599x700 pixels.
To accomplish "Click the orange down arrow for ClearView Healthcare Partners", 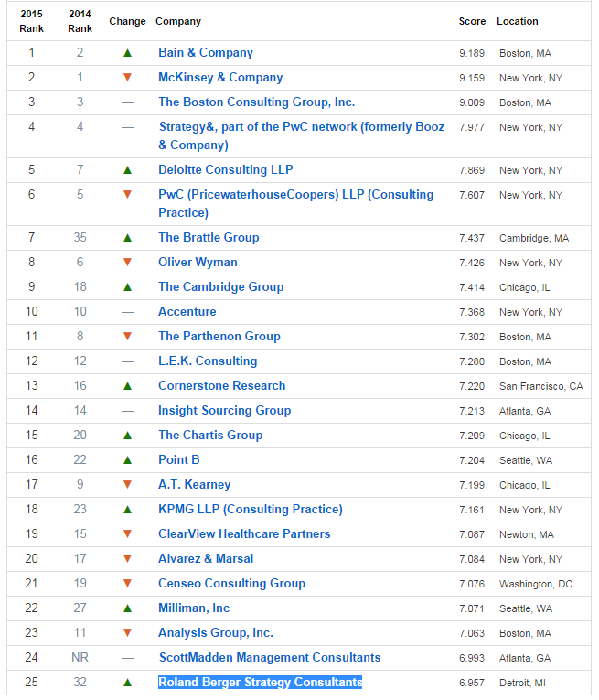I will coord(127,534).
